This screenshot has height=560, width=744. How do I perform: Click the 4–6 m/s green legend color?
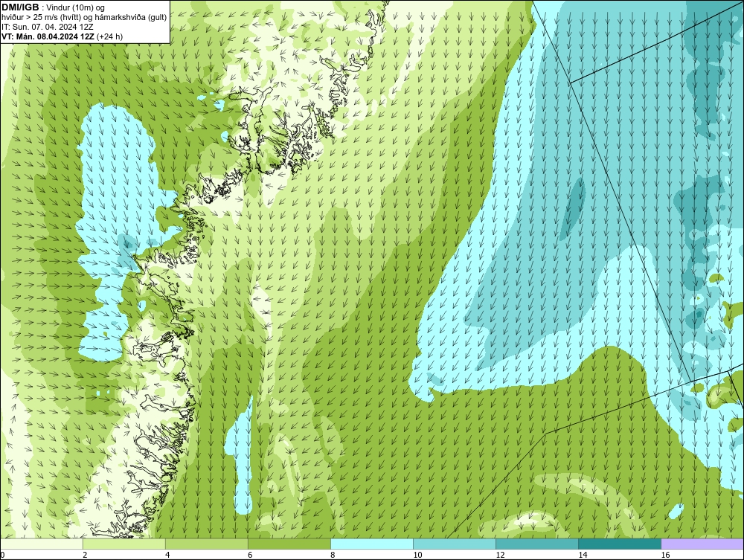coord(207,544)
